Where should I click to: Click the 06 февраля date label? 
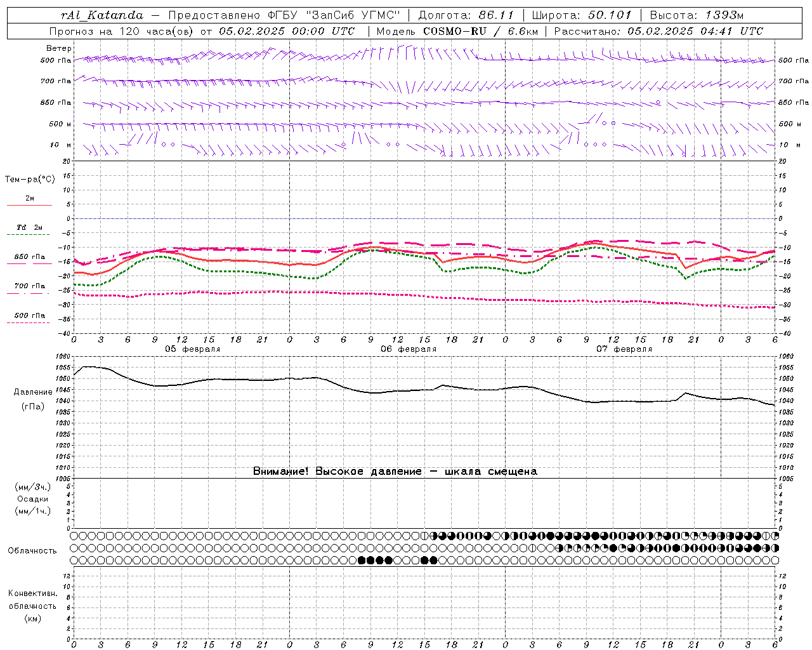pyautogui.click(x=409, y=349)
